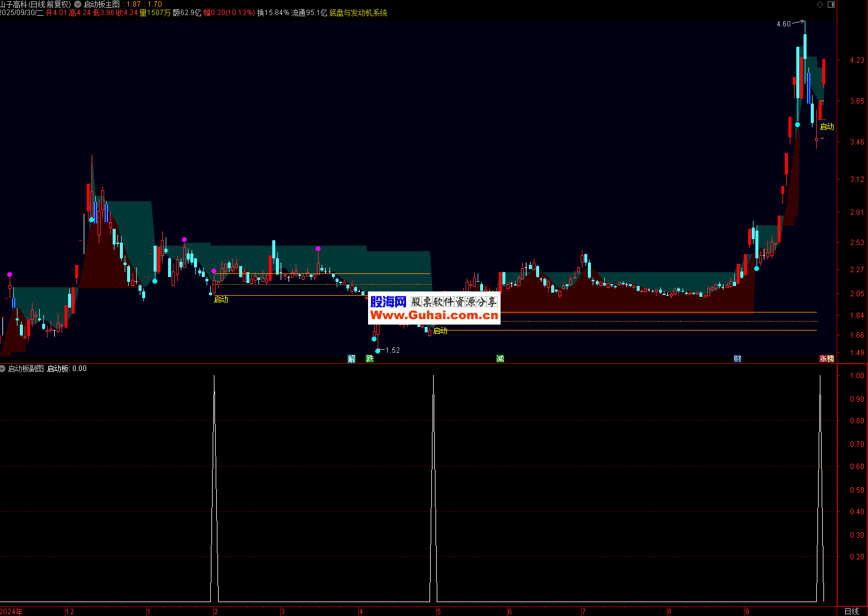Open the 解 event marker icon
The width and height of the screenshot is (868, 616).
[352, 359]
